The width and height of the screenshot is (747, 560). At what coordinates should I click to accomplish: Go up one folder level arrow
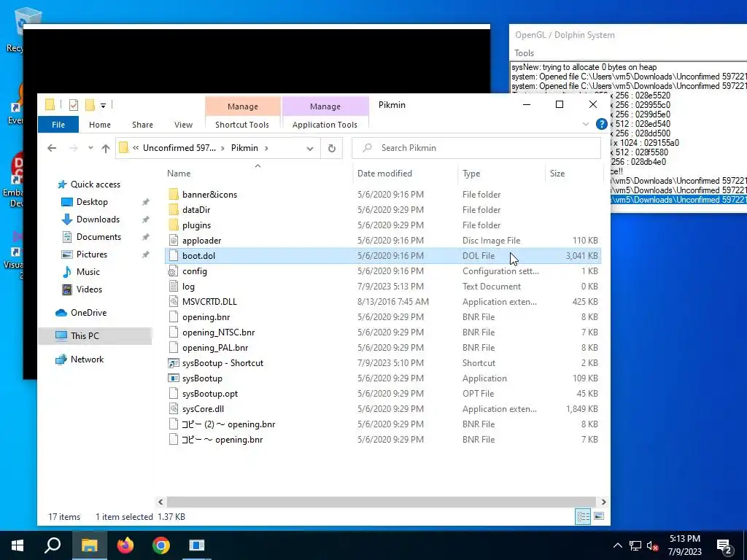(106, 148)
